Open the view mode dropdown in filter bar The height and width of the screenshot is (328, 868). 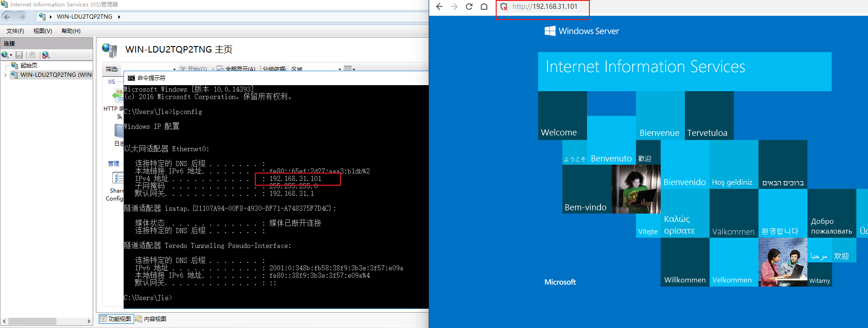[x=354, y=69]
